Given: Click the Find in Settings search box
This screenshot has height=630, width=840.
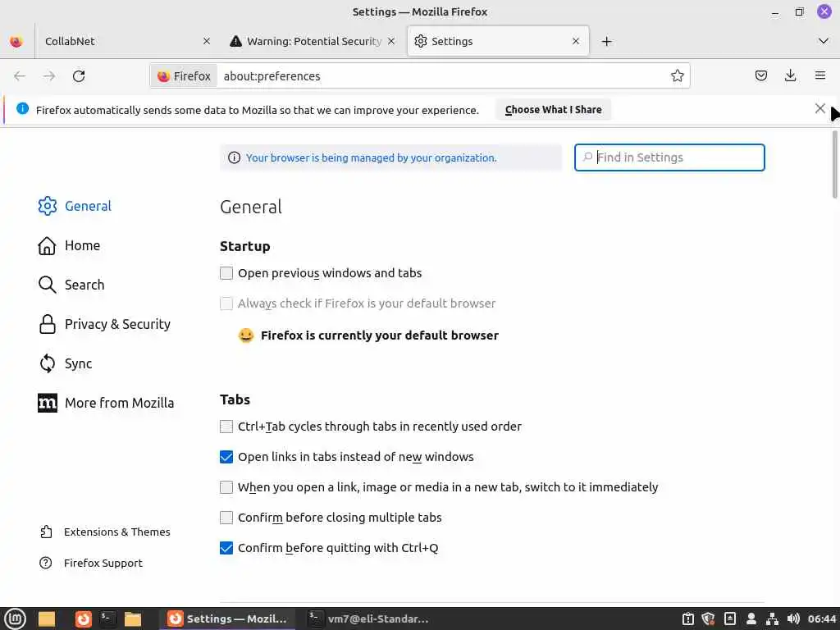Looking at the screenshot, I should pos(669,157).
